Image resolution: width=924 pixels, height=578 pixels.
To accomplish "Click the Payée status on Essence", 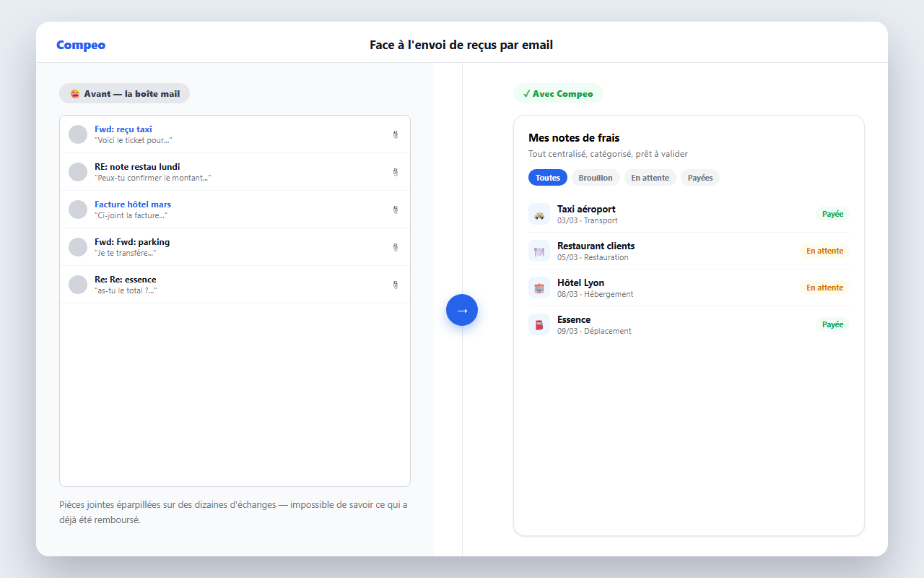I will [833, 324].
